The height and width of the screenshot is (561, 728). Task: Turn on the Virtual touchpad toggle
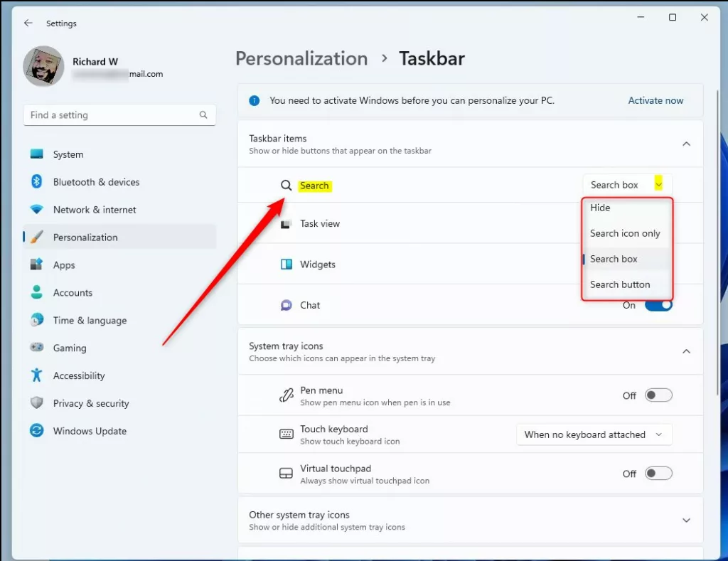(658, 473)
